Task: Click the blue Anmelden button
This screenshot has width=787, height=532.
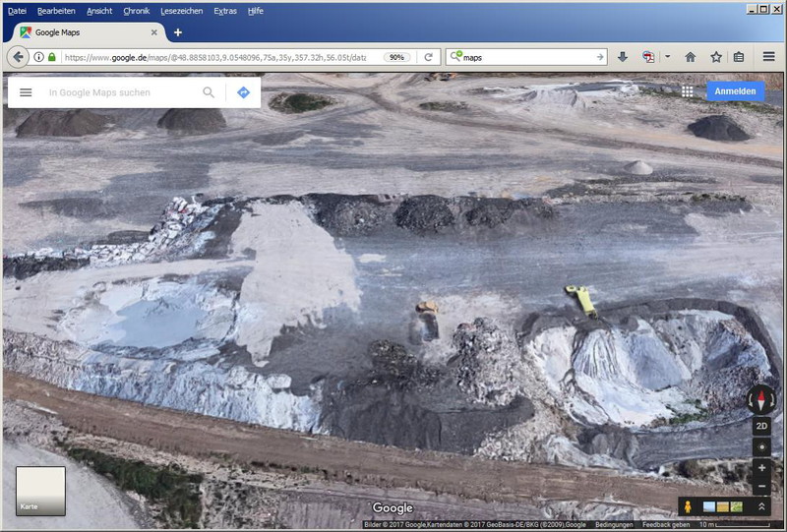Action: 735,91
